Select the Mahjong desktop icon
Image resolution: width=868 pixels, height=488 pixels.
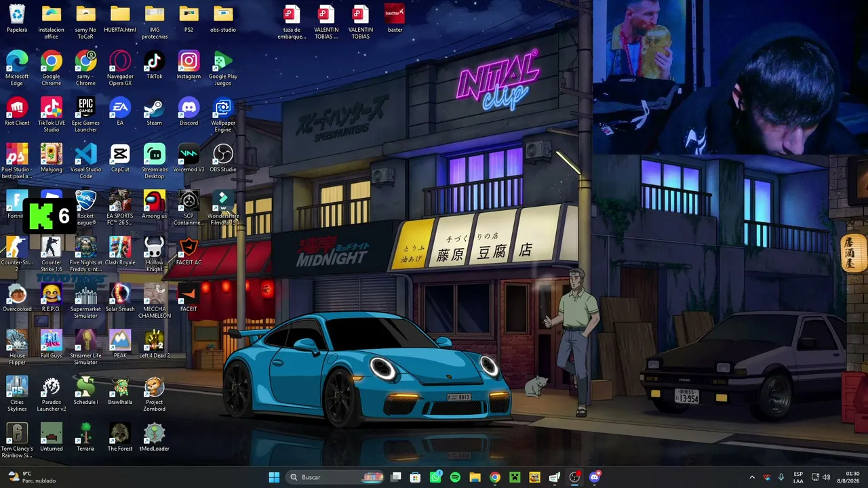coord(51,159)
